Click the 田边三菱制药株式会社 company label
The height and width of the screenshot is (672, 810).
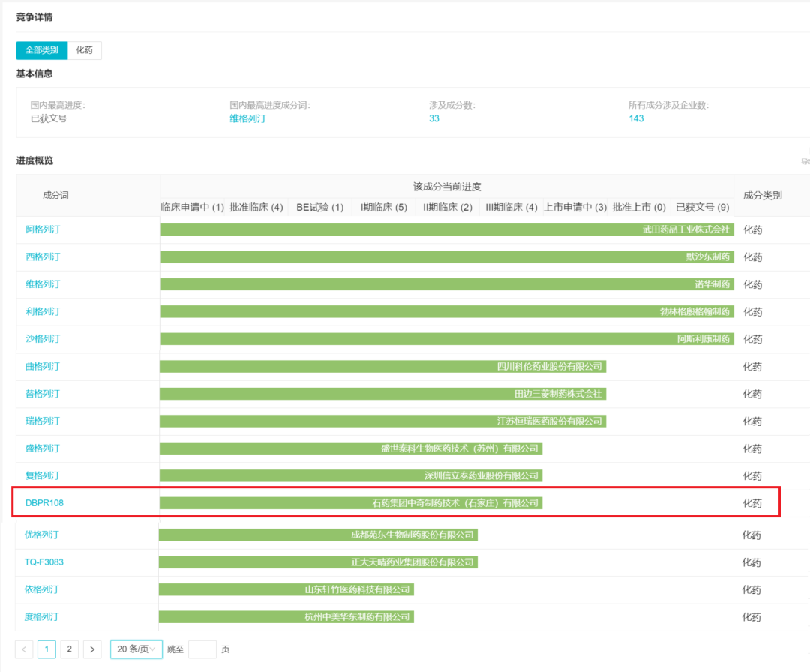click(559, 394)
